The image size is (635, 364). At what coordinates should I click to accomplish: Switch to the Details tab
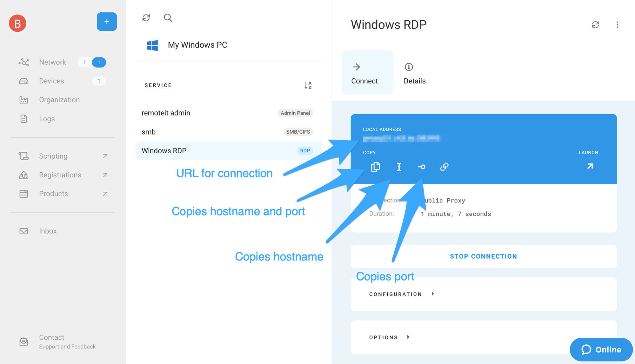point(414,72)
